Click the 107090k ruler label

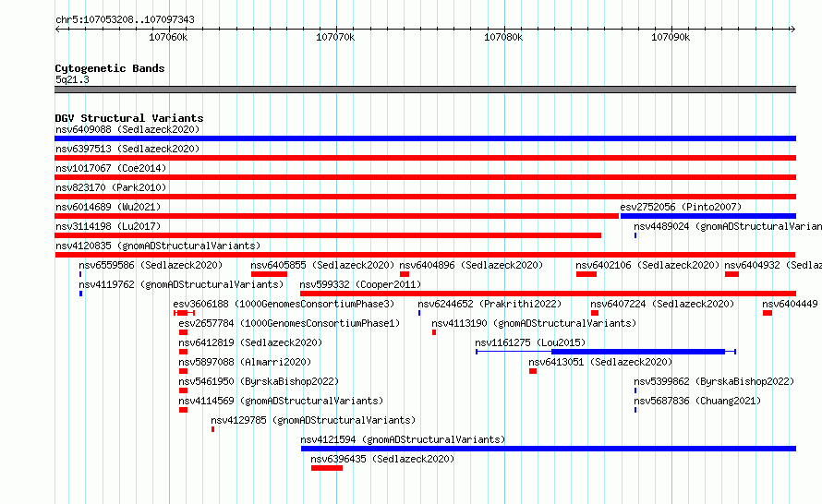tap(671, 37)
